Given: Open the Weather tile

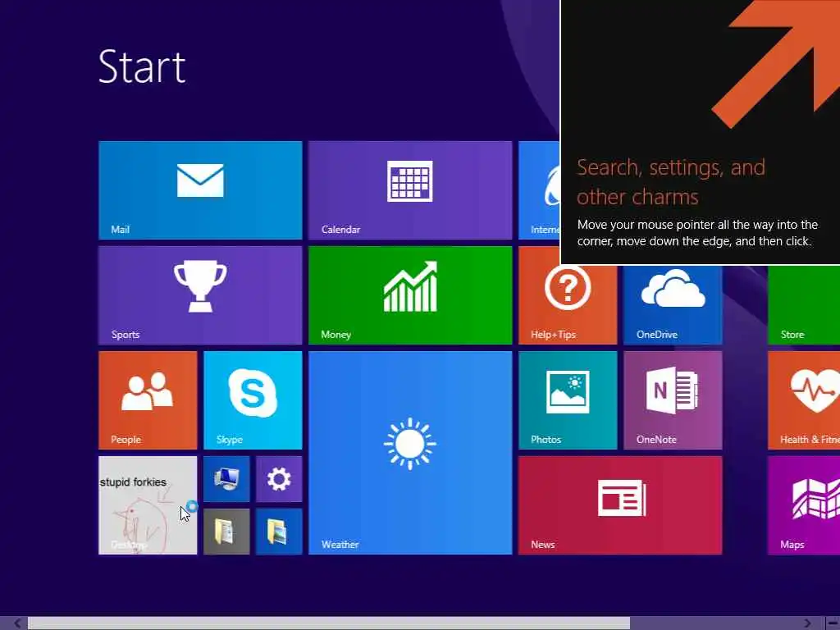Looking at the screenshot, I should [410, 453].
